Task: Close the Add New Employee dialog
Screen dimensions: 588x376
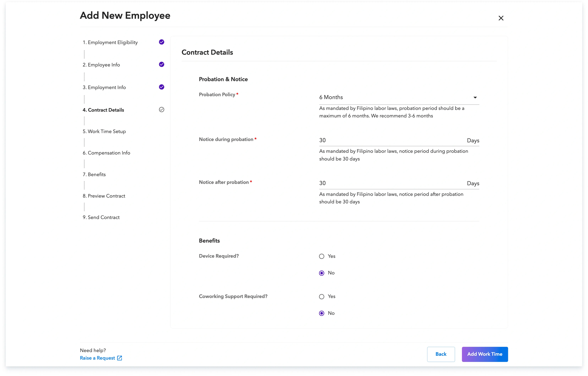Action: 501,18
